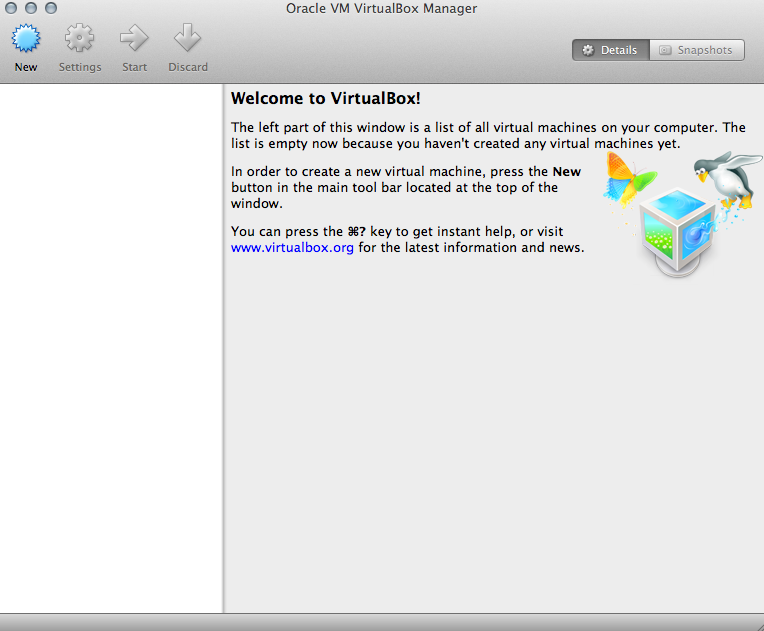Click the 'Welcome to VirtualBox!' heading
Image resolution: width=764 pixels, height=631 pixels.
(x=325, y=98)
